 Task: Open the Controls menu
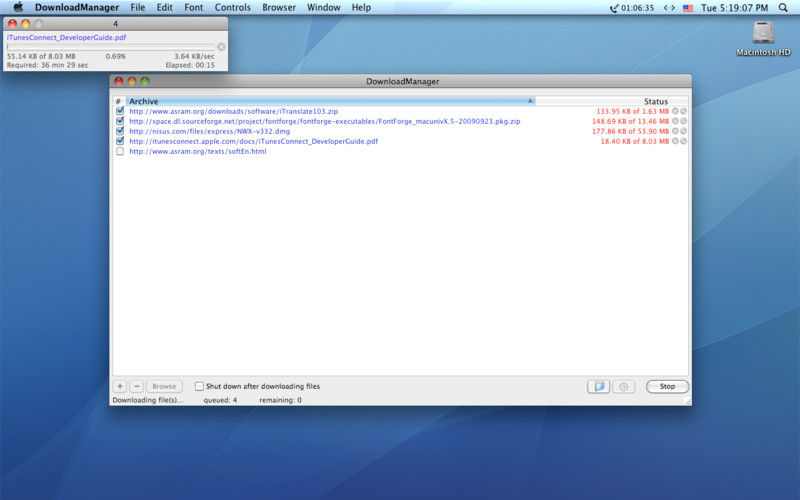pos(233,8)
